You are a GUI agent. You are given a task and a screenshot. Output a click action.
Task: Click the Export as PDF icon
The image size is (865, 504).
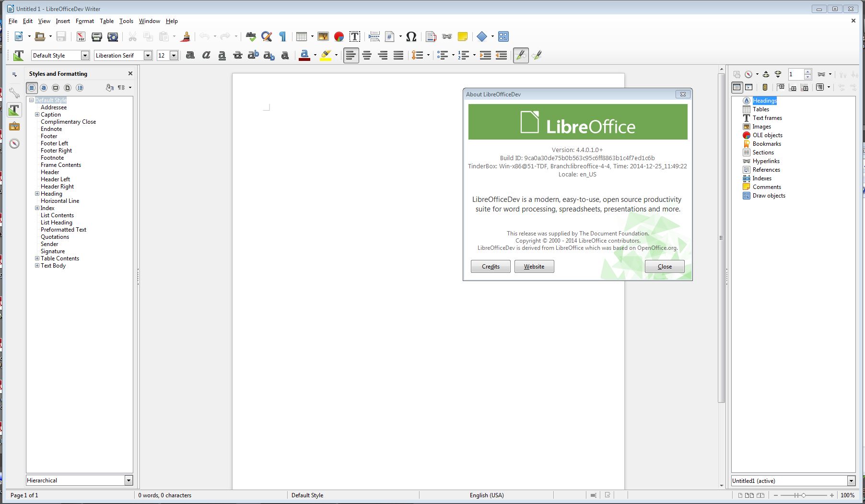[81, 36]
